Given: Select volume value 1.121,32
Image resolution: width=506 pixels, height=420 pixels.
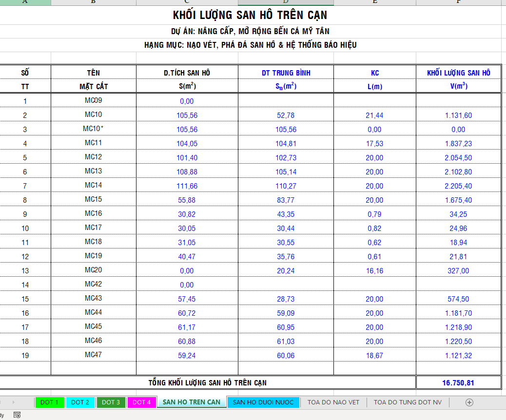Looking at the screenshot, I should pyautogui.click(x=458, y=356).
